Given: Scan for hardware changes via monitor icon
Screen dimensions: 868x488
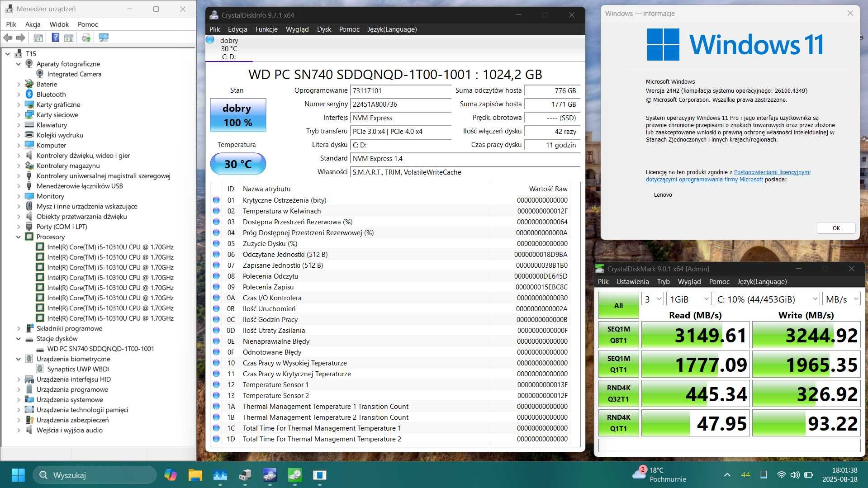Looking at the screenshot, I should click(x=104, y=38).
